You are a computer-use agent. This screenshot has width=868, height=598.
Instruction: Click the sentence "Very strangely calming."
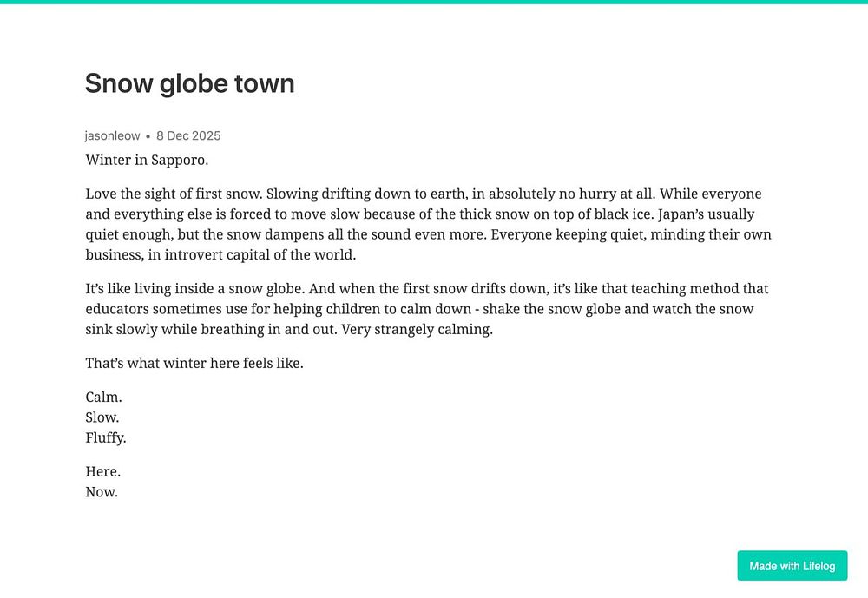(417, 330)
